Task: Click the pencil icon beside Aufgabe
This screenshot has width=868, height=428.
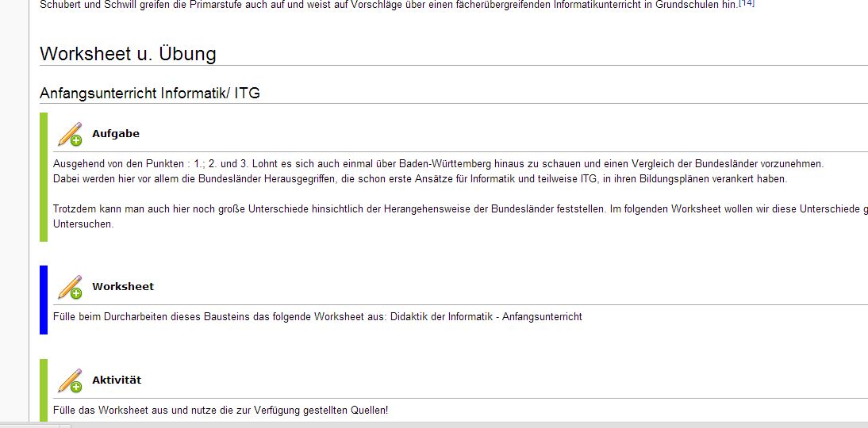Action: click(x=70, y=134)
